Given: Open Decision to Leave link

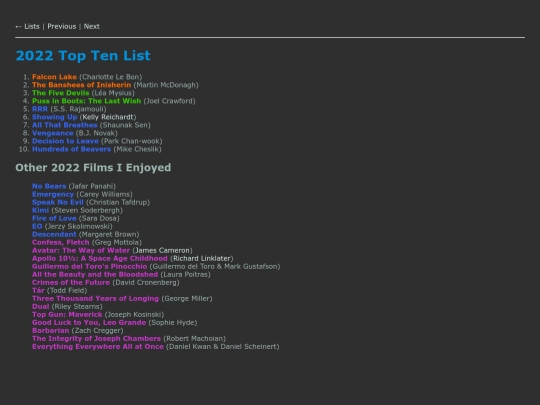Looking at the screenshot, I should pyautogui.click(x=65, y=141).
